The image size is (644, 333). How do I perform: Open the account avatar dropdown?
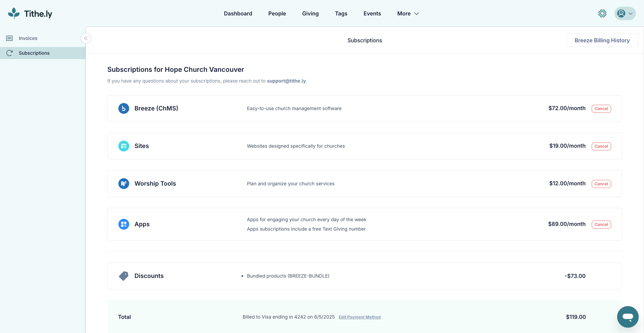point(625,13)
